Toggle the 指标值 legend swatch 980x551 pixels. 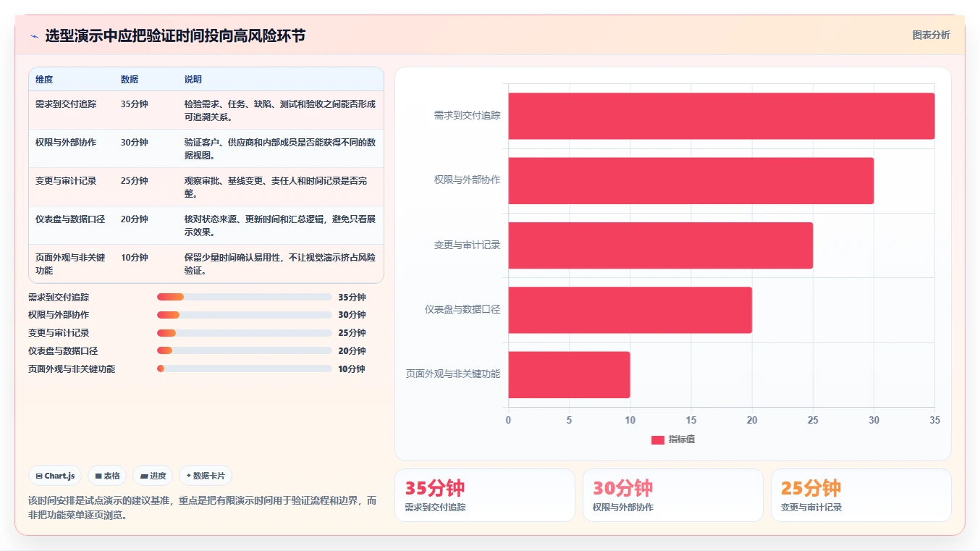point(657,439)
